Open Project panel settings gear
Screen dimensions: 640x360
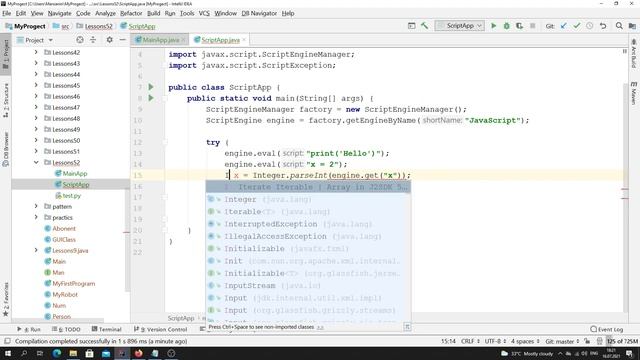point(109,40)
